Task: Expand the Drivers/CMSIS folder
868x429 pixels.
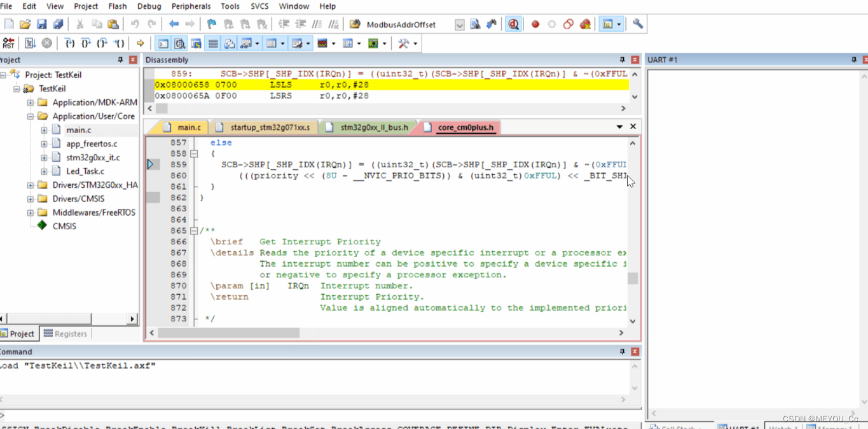Action: tap(31, 199)
